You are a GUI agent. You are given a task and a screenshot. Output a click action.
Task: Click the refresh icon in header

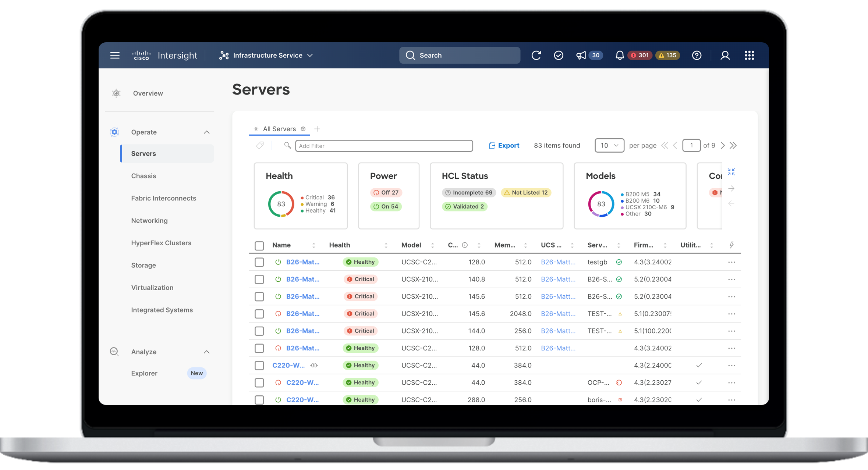pos(536,55)
